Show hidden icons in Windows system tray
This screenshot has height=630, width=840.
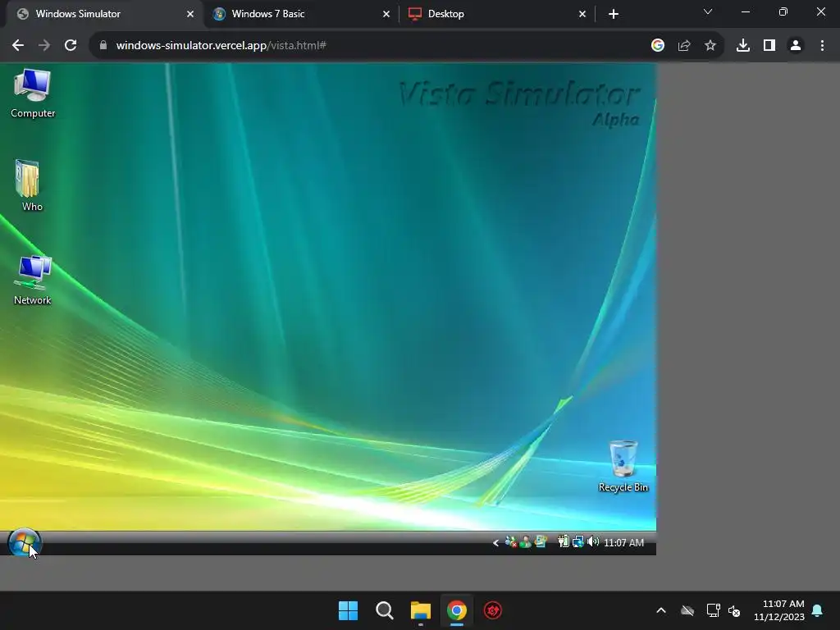point(661,610)
